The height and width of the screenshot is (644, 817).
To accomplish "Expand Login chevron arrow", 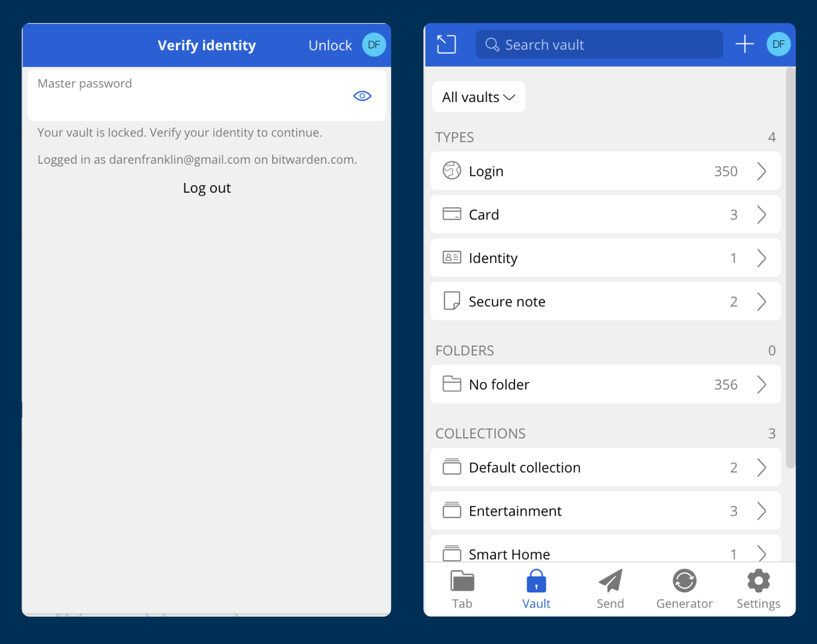I will [x=761, y=171].
